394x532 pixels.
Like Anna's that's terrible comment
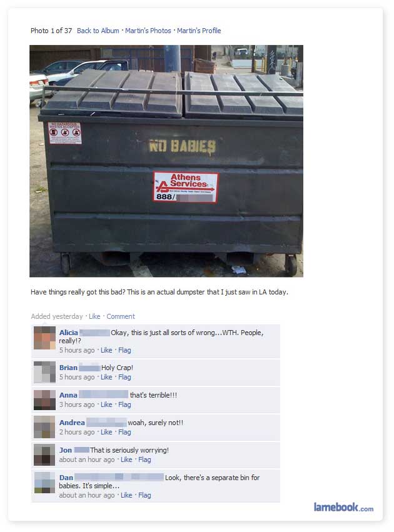[106, 404]
